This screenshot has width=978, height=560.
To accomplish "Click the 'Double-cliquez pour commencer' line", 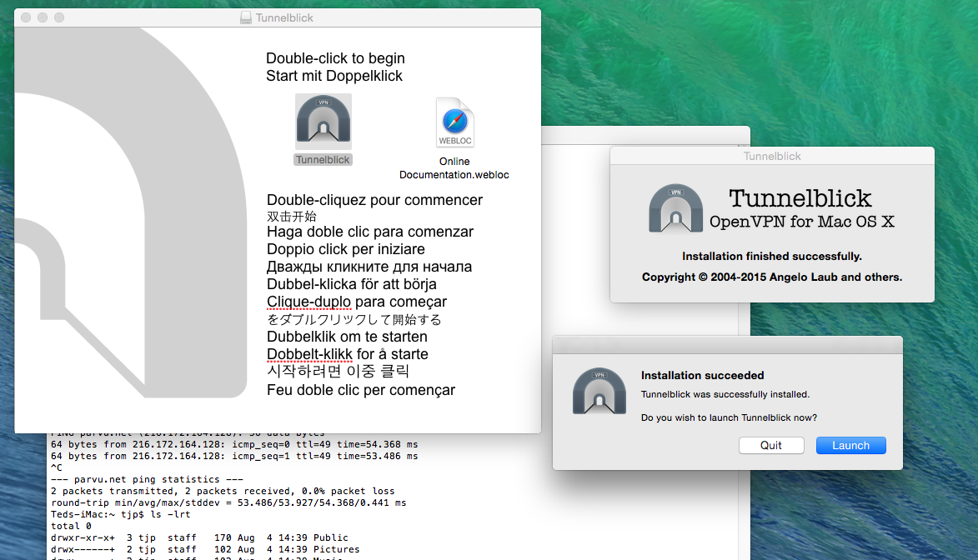I will [375, 200].
